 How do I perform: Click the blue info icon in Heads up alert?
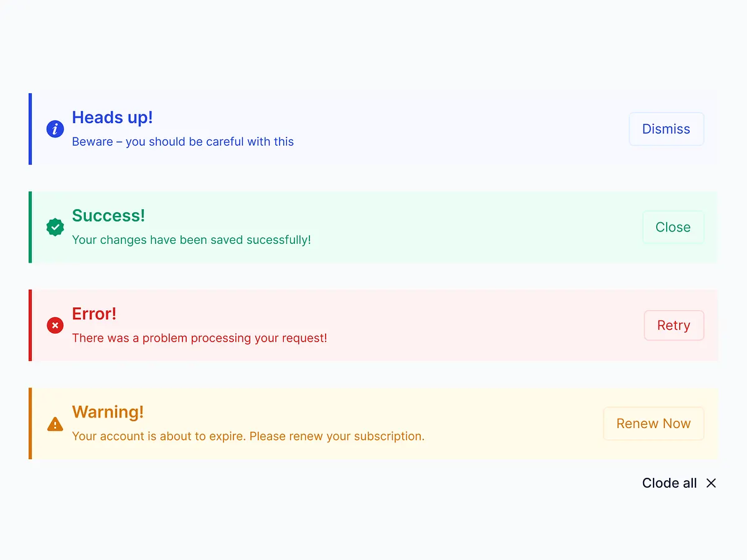(55, 129)
